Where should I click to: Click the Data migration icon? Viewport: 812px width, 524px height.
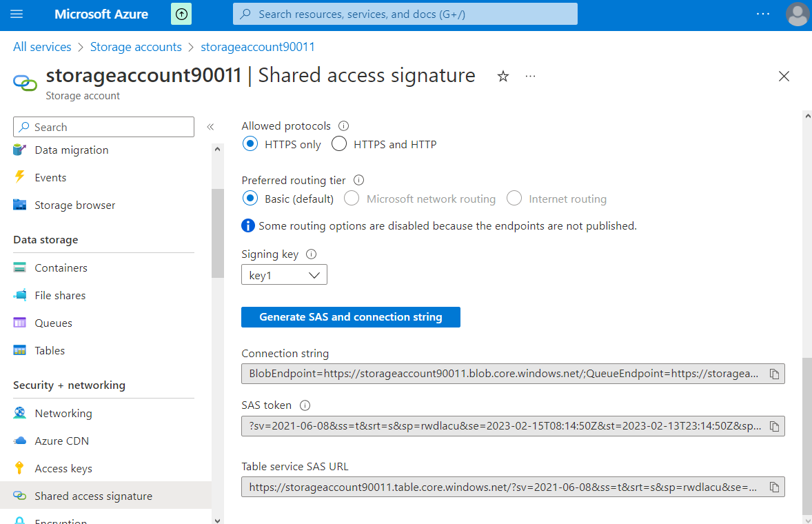[20, 150]
